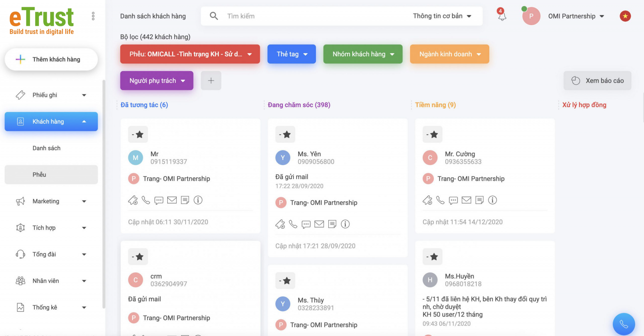The width and height of the screenshot is (644, 336).
Task: Click the Tìm kiếm search field
Action: tap(314, 16)
